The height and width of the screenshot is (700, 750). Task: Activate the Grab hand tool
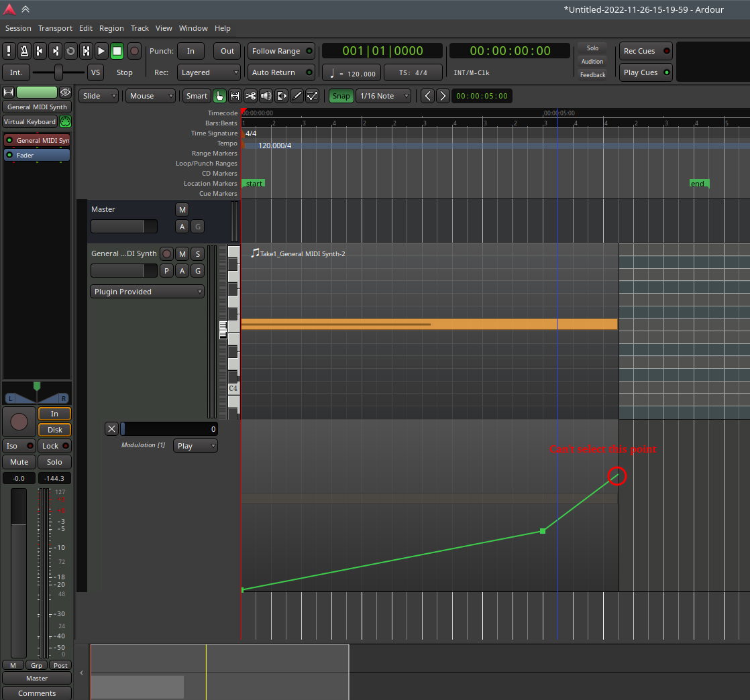pos(220,96)
